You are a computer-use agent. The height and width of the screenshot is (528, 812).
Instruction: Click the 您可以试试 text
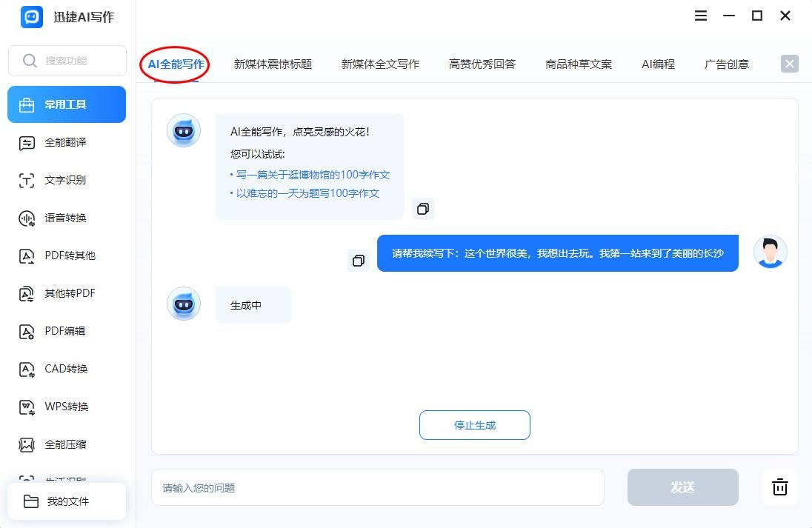point(257,154)
